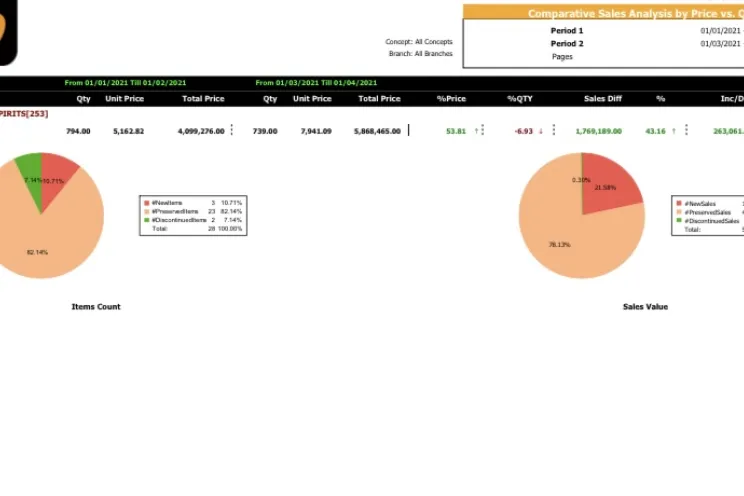Click the #DiscontinuedSales legend label

(x=712, y=221)
